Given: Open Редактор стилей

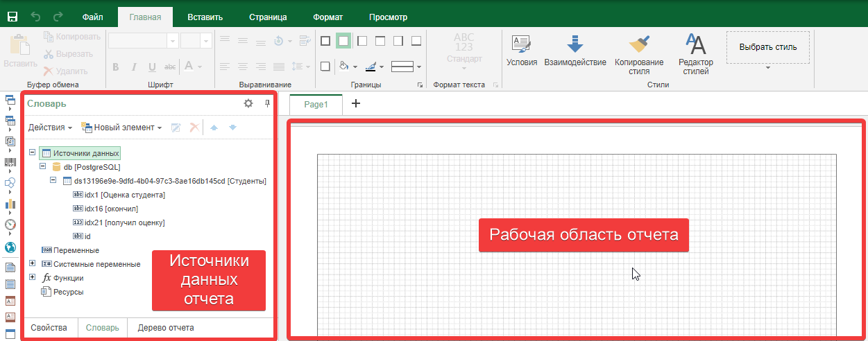Looking at the screenshot, I should tap(696, 54).
